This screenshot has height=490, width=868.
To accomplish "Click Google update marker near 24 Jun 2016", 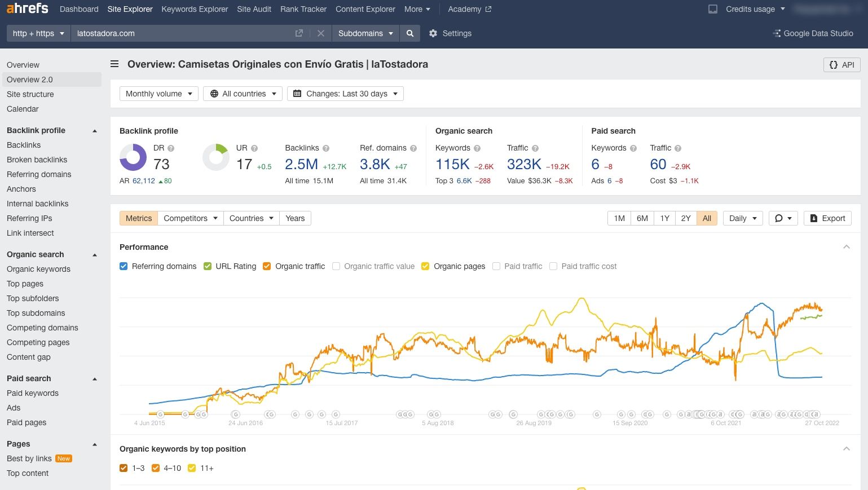I will tap(236, 414).
